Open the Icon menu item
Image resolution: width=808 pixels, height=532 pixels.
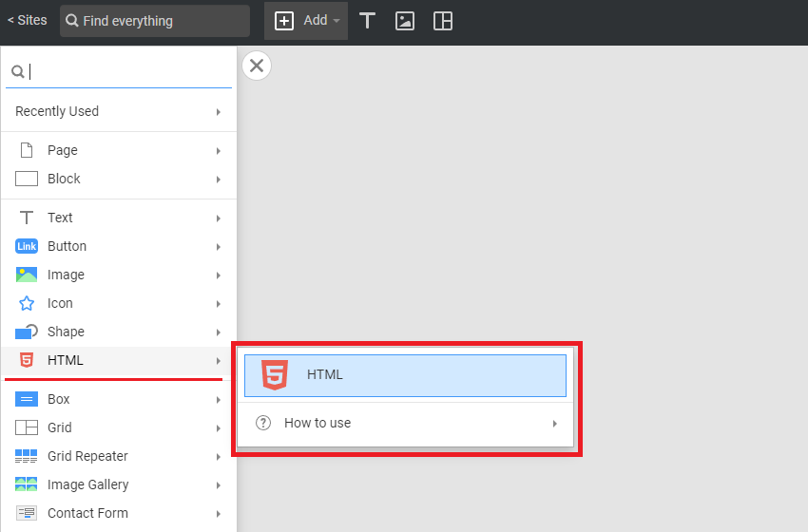[119, 303]
